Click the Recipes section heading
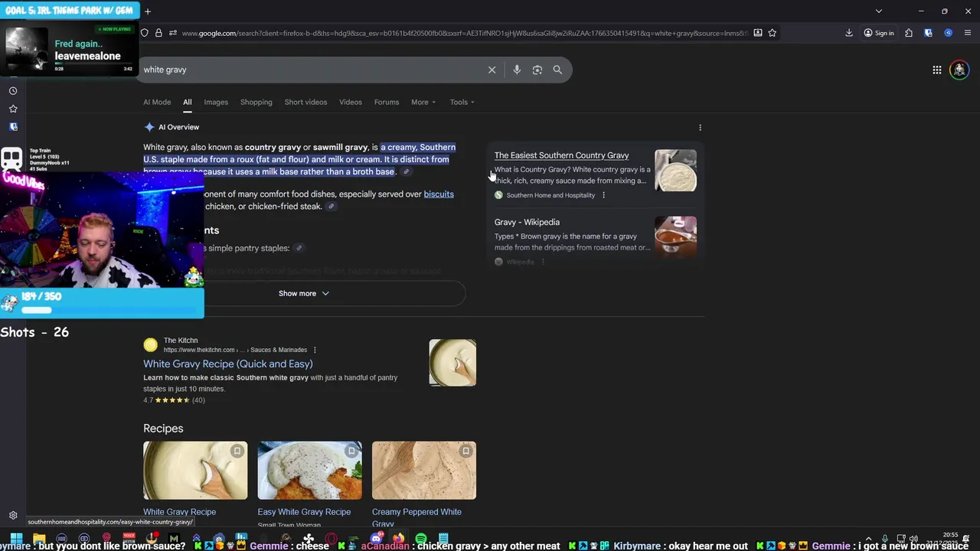The width and height of the screenshot is (980, 551). 163,429
